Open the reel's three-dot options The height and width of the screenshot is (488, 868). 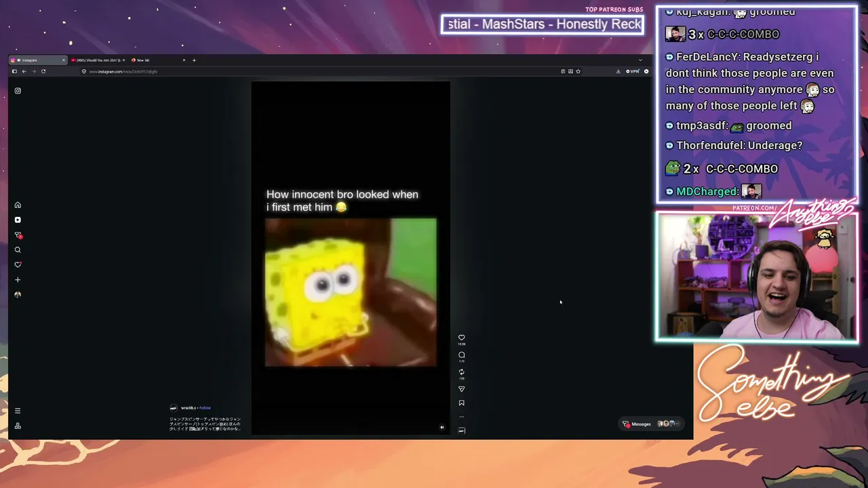[x=462, y=417]
